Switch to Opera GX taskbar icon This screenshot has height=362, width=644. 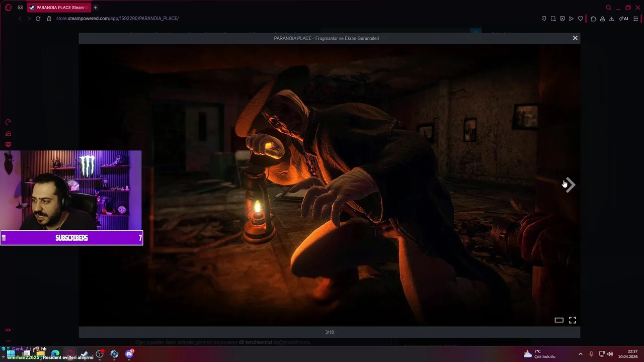70,354
